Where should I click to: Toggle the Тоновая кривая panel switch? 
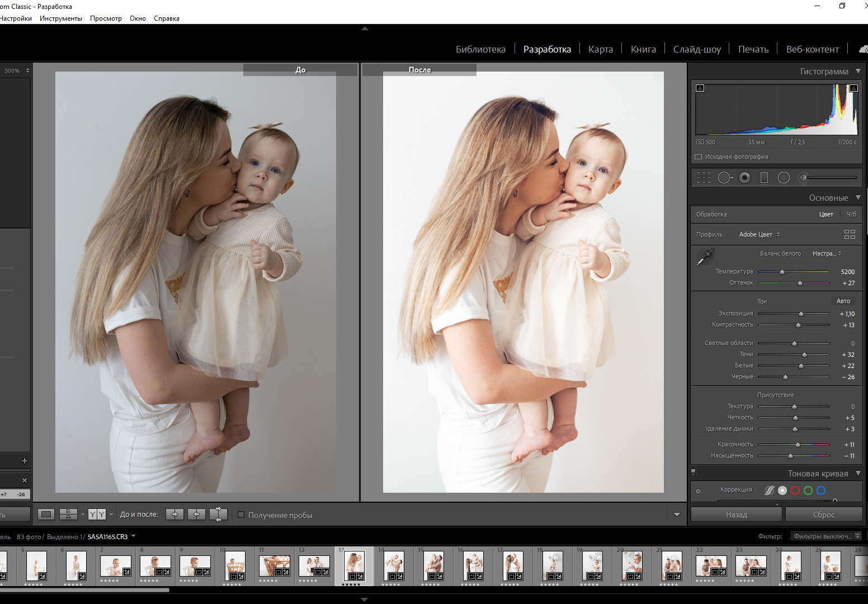pos(694,473)
